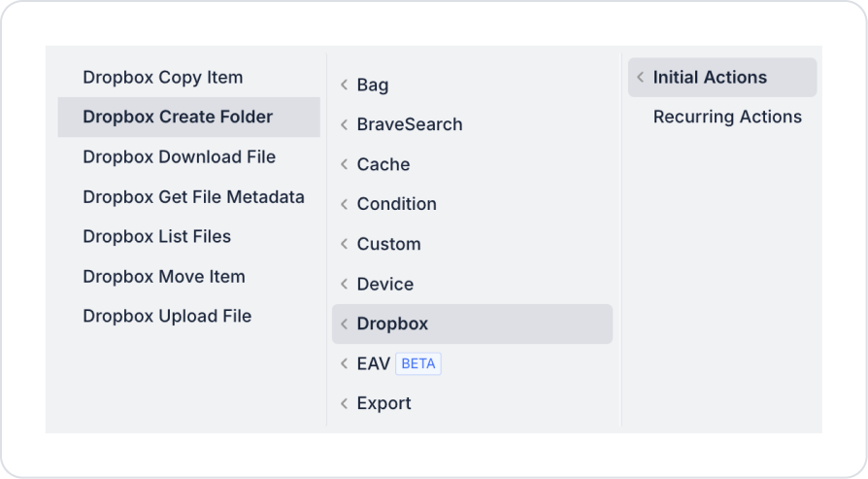Image resolution: width=868 pixels, height=479 pixels.
Task: Open the Cache category label
Action: 384,164
